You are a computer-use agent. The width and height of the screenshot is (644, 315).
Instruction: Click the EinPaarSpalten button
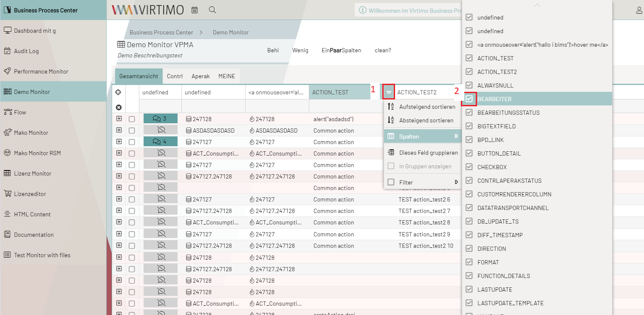(341, 50)
